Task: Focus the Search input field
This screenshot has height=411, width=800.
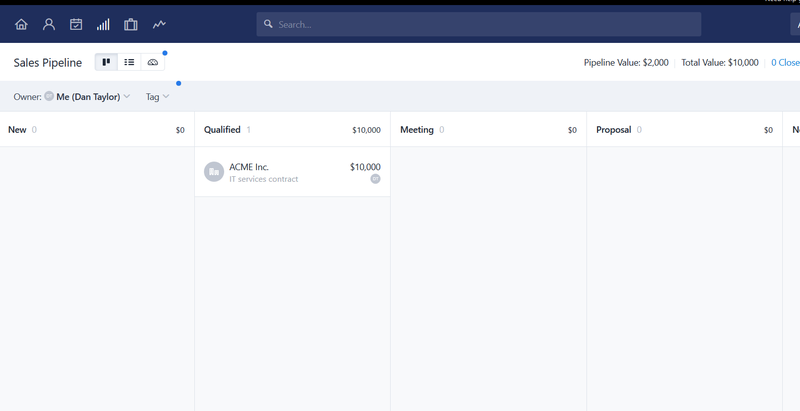Action: click(479, 24)
